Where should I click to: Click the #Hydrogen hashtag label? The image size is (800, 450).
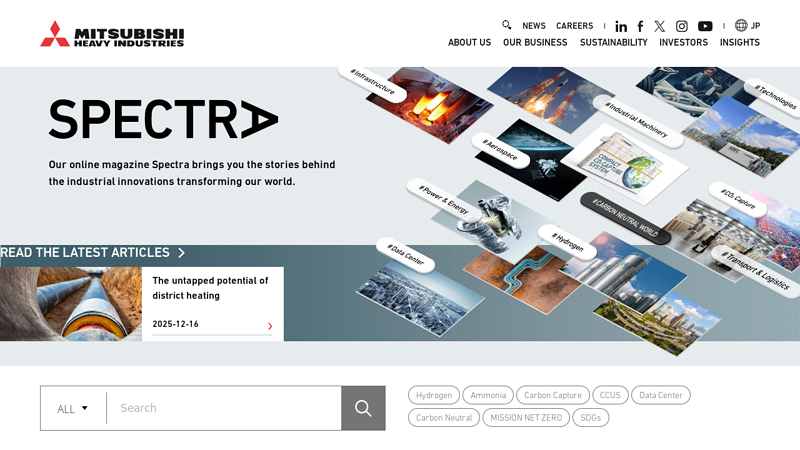(567, 241)
